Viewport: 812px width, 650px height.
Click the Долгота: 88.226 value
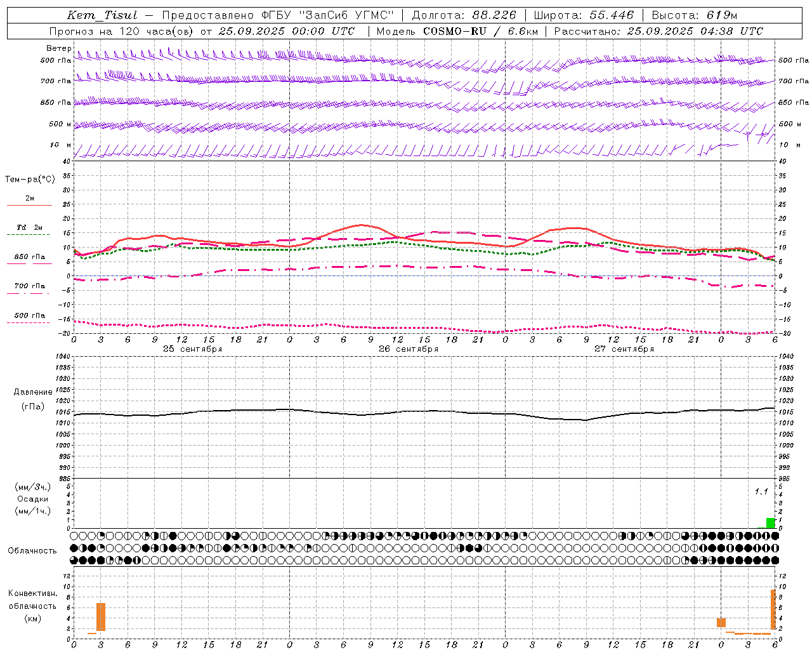[x=464, y=15]
